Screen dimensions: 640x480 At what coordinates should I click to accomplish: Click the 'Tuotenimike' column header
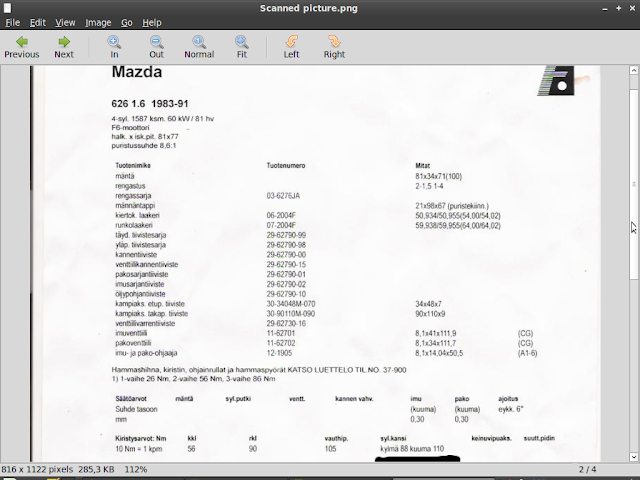[x=133, y=165]
